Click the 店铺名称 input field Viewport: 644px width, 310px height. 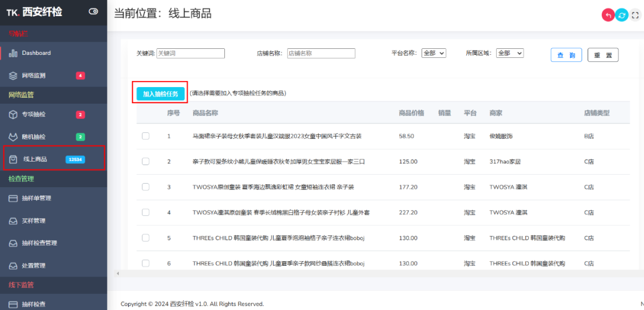click(x=321, y=53)
